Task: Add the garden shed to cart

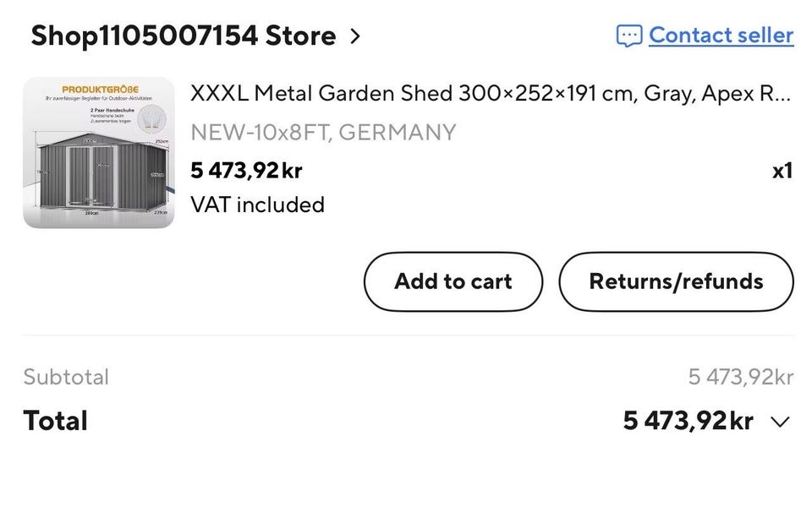Action: pos(453,281)
